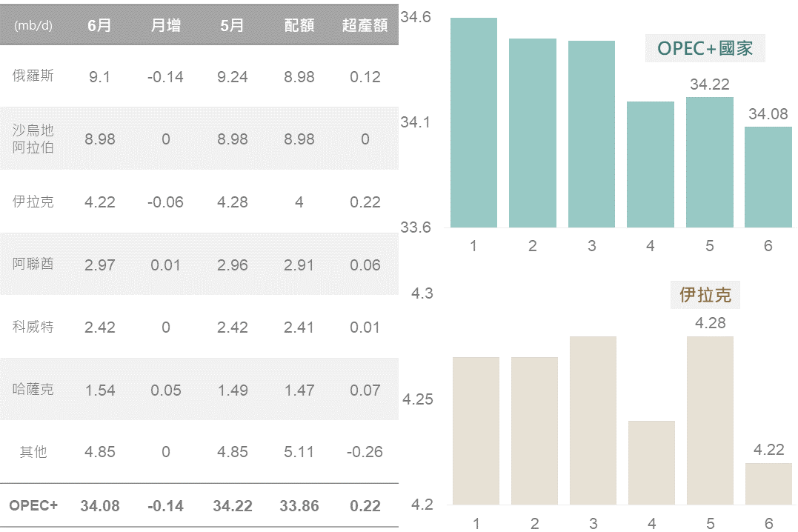Select the 伊拉克 title above the beige chart
798x532 pixels.
705,295
